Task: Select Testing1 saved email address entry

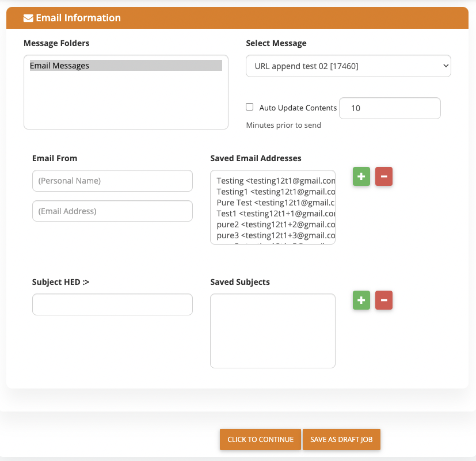Action: pyautogui.click(x=276, y=192)
